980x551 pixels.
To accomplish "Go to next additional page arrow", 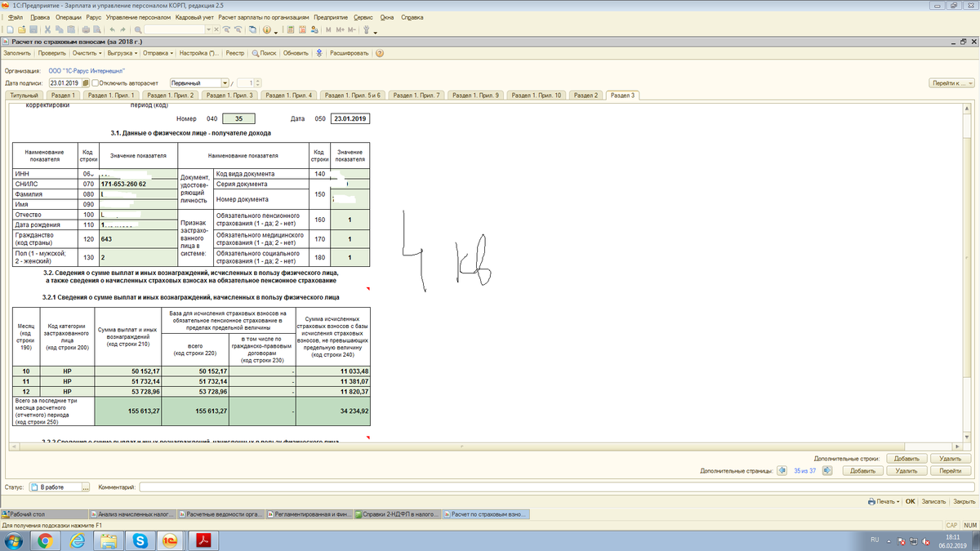I will 827,470.
